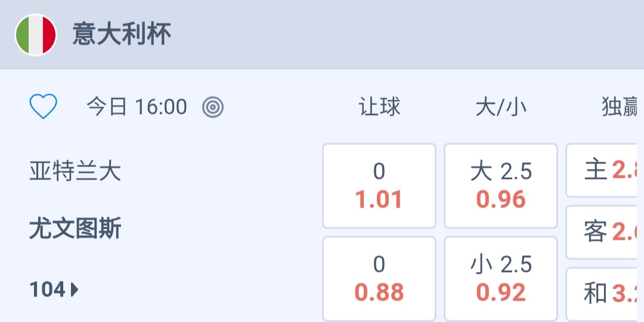644x322 pixels.
Task: Select the 让球 column header
Action: click(379, 107)
